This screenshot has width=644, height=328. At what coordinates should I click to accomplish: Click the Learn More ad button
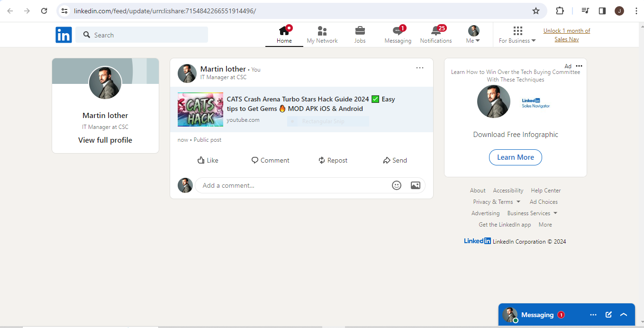click(x=516, y=157)
